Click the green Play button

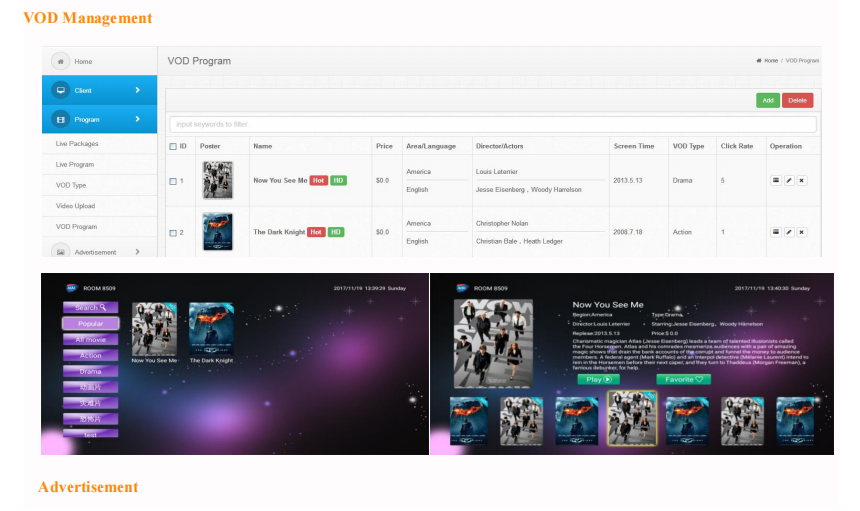point(598,379)
